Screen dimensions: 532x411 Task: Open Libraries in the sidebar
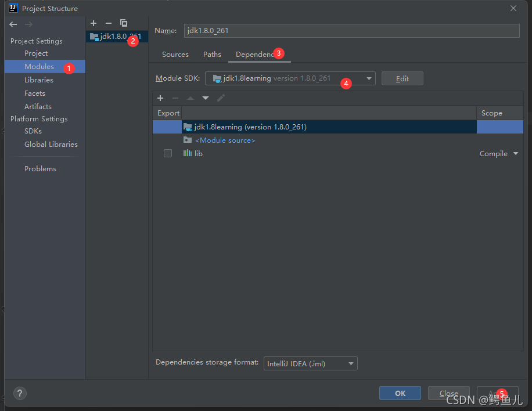tap(39, 80)
